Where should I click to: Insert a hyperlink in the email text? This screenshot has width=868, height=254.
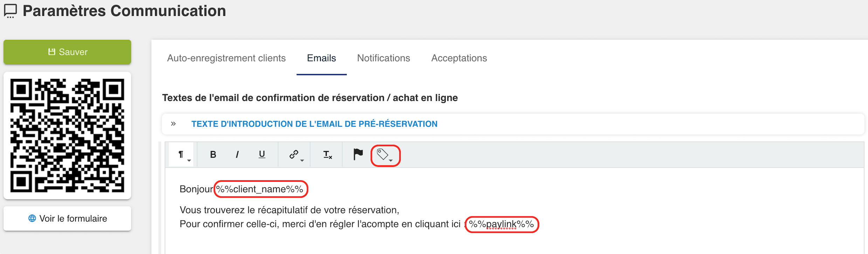(293, 153)
